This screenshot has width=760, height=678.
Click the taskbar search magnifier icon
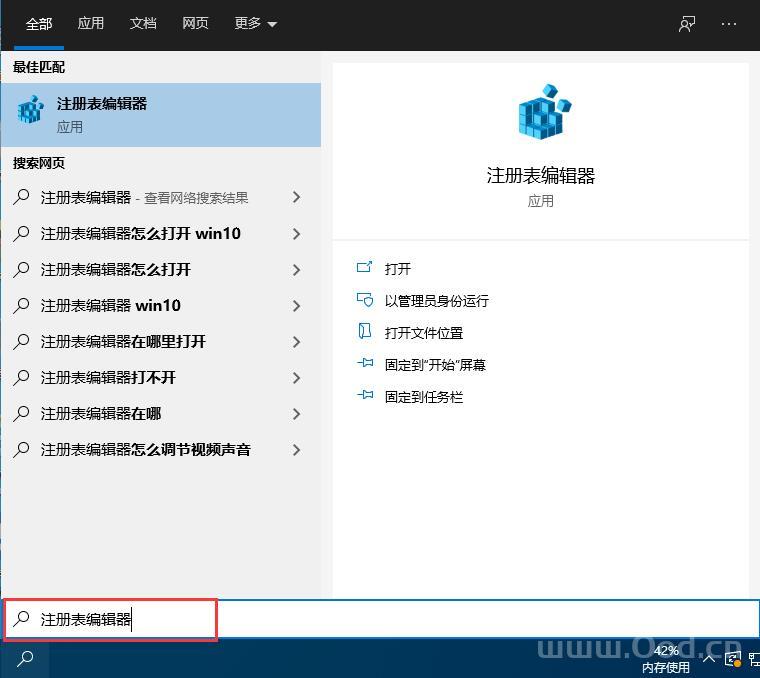pos(26,658)
